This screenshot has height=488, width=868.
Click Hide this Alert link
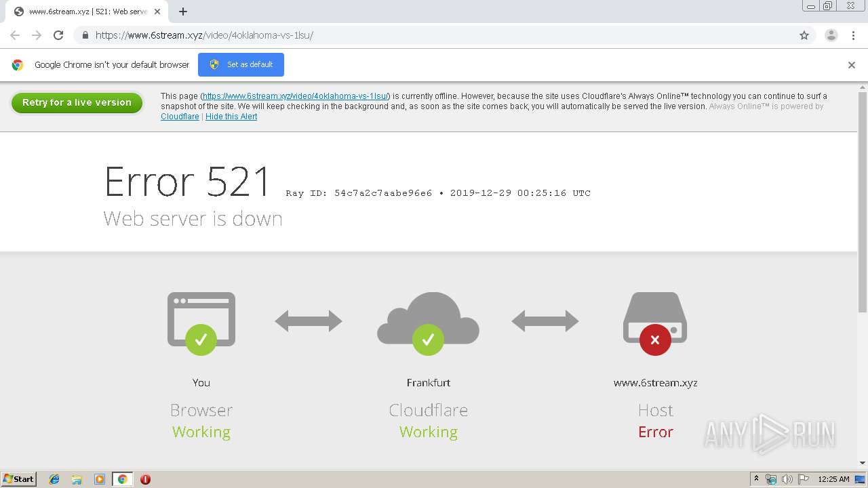pyautogui.click(x=231, y=117)
